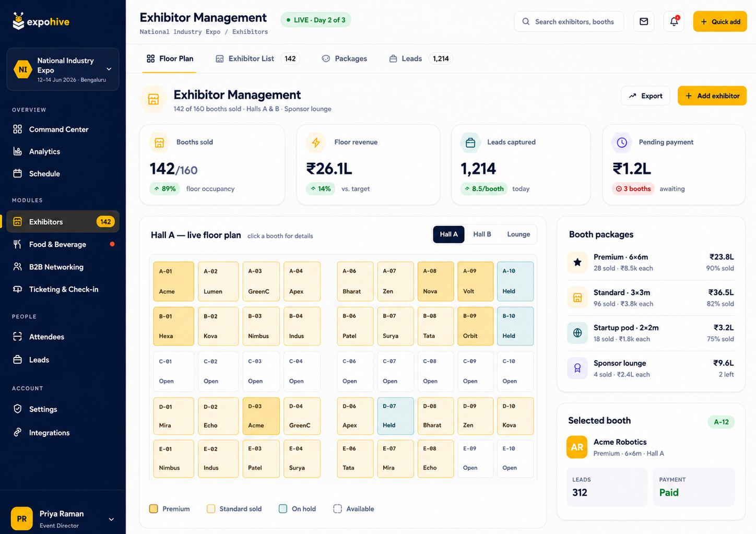This screenshot has height=534, width=756.
Task: Click the Schedule calendar icon
Action: [17, 173]
